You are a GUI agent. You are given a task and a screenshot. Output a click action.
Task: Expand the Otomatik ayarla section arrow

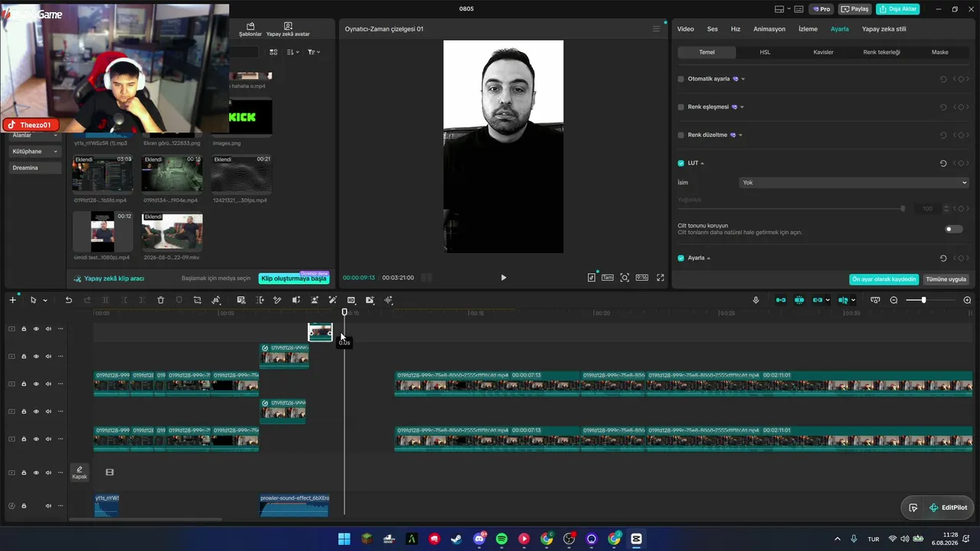click(x=743, y=79)
